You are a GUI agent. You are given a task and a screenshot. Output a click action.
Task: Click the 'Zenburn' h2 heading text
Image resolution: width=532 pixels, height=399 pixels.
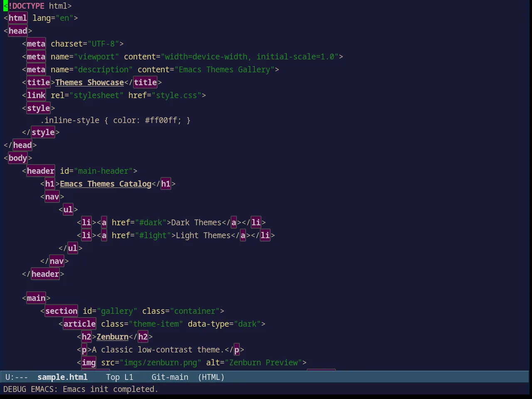(113, 337)
